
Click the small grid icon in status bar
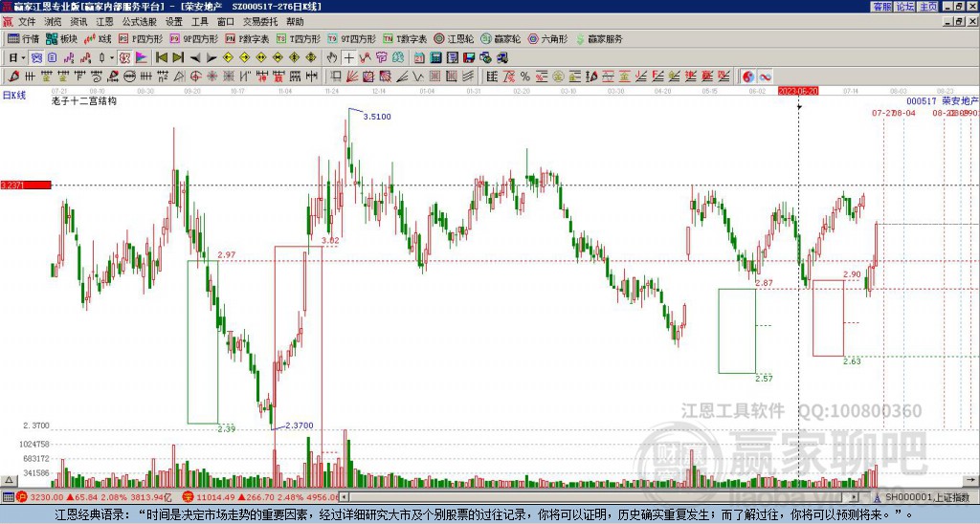(x=8, y=497)
